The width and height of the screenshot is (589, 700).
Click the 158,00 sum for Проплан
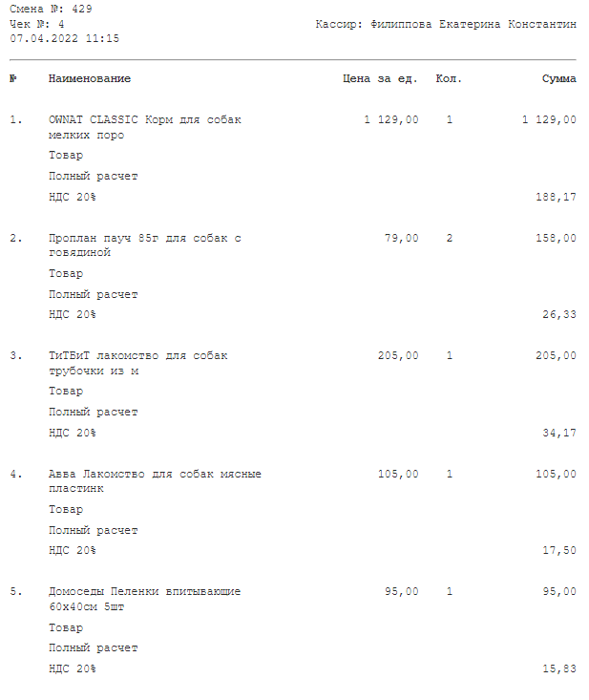[556, 238]
